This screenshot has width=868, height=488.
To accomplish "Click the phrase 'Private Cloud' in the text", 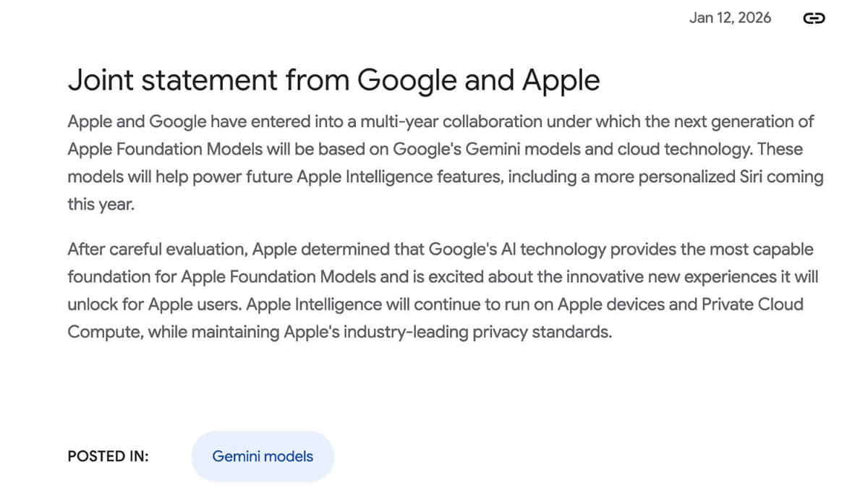I will pos(752,304).
